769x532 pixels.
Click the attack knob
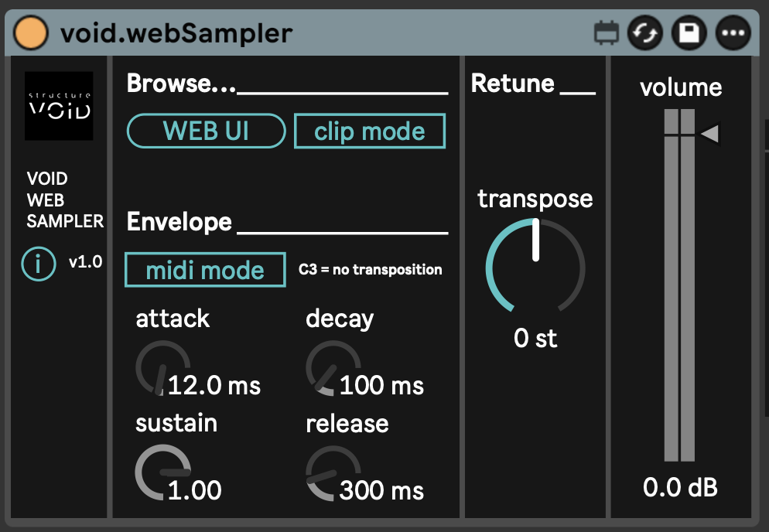point(162,368)
